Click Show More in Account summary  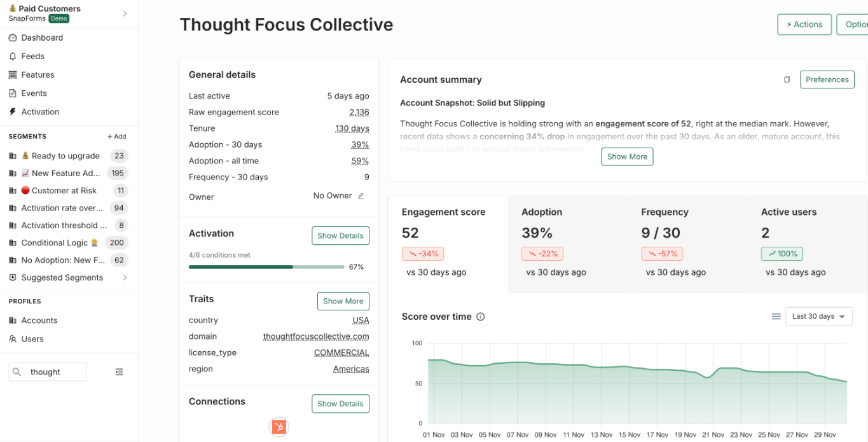click(627, 156)
